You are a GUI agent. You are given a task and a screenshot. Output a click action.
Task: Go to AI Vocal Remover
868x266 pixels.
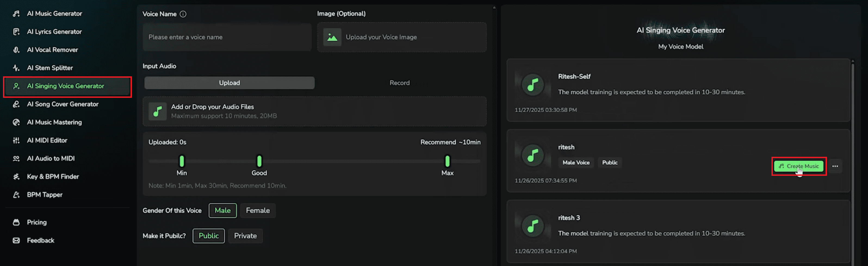pos(52,50)
